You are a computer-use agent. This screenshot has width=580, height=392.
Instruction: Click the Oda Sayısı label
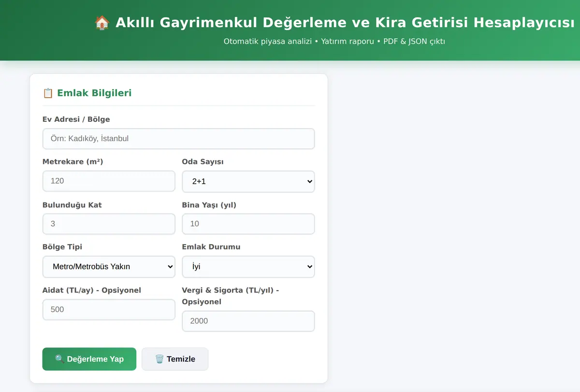pos(203,162)
